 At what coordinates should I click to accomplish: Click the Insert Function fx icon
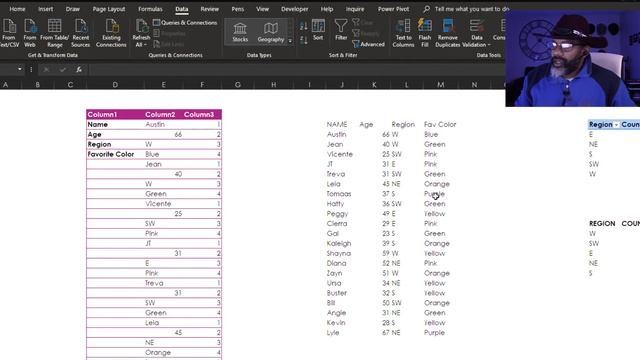[x=79, y=69]
